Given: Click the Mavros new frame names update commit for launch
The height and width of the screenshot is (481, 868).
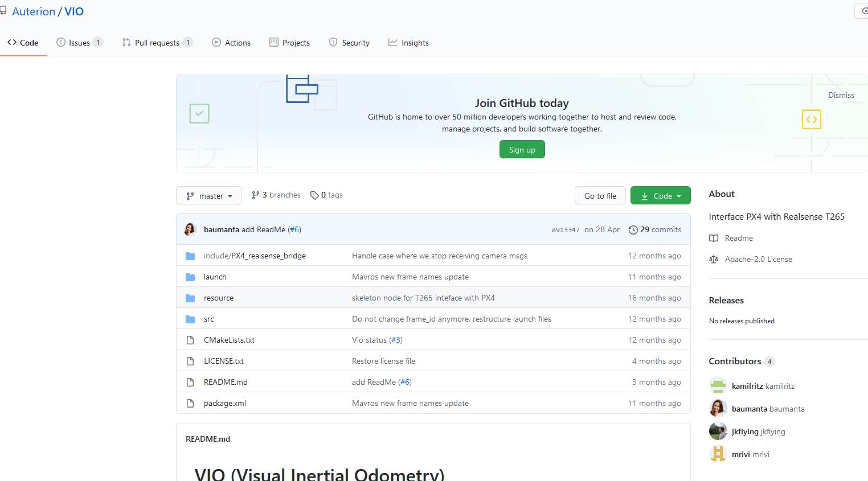Looking at the screenshot, I should 410,277.
